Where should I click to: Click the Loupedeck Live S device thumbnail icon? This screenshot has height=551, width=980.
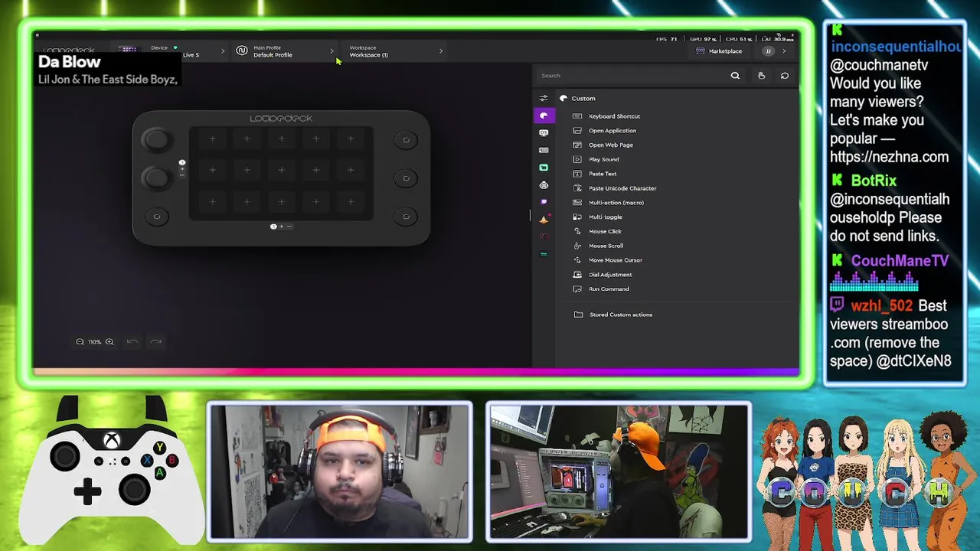tap(128, 51)
